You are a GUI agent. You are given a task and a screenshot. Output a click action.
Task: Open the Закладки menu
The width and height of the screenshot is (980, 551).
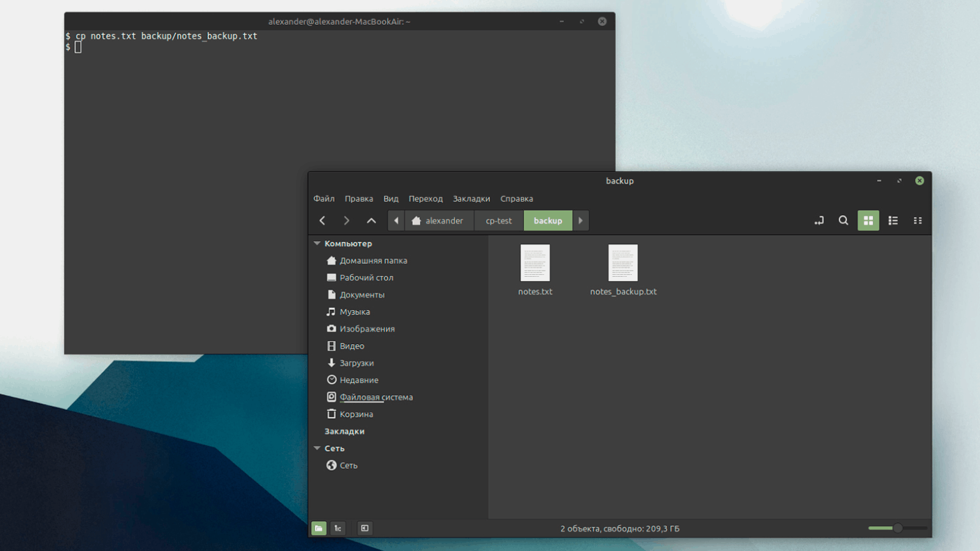(x=471, y=199)
